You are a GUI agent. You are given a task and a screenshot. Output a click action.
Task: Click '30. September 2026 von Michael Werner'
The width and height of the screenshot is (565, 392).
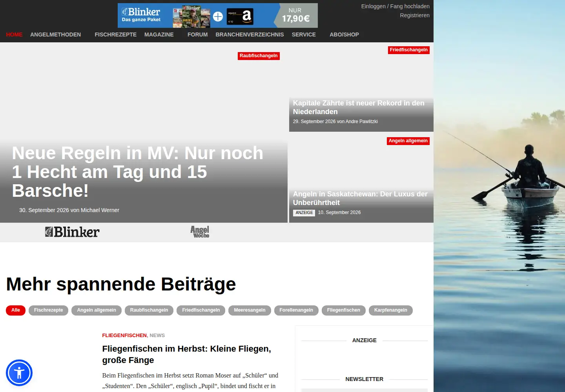69,210
